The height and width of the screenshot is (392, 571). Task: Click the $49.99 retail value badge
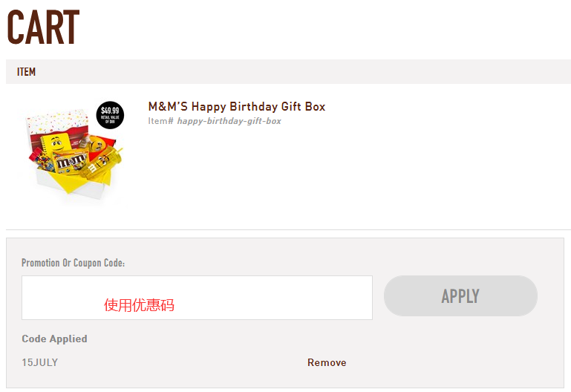[110, 114]
